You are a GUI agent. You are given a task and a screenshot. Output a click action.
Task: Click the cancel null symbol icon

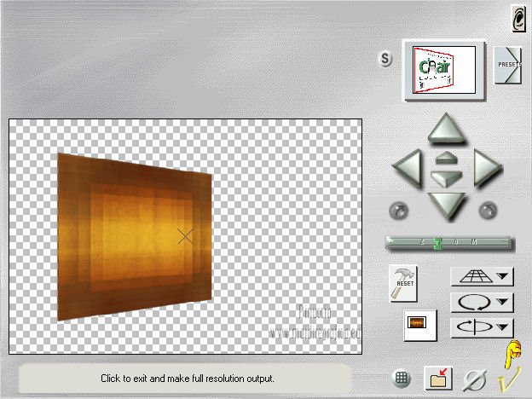pos(474,380)
